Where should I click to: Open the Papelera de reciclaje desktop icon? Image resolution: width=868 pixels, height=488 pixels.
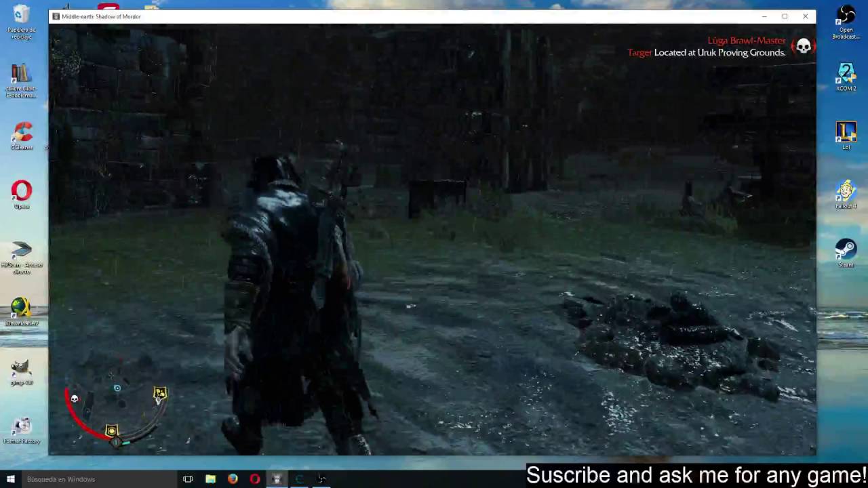pyautogui.click(x=21, y=22)
